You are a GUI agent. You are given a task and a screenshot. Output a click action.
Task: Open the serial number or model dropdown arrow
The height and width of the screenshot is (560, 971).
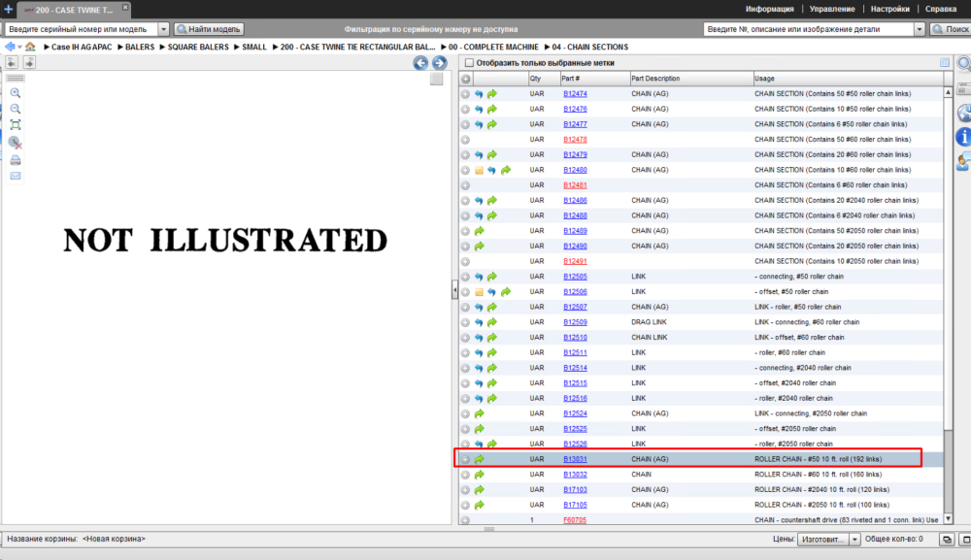(x=163, y=29)
